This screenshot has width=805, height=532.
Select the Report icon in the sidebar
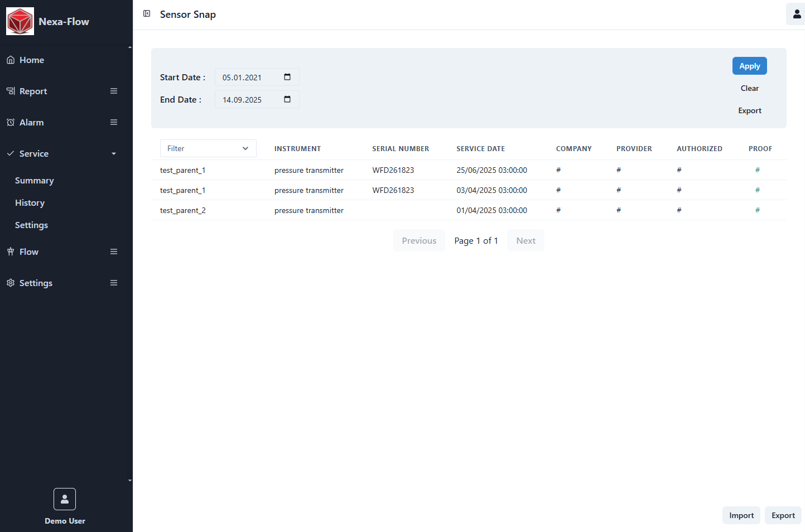tap(10, 91)
